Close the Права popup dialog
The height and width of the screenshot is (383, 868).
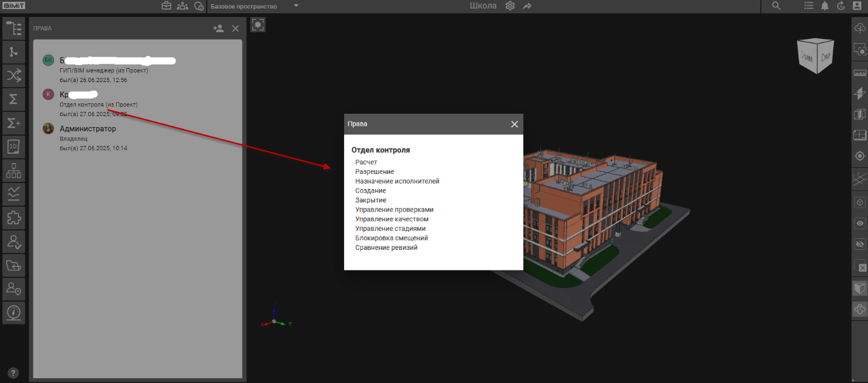pyautogui.click(x=514, y=124)
